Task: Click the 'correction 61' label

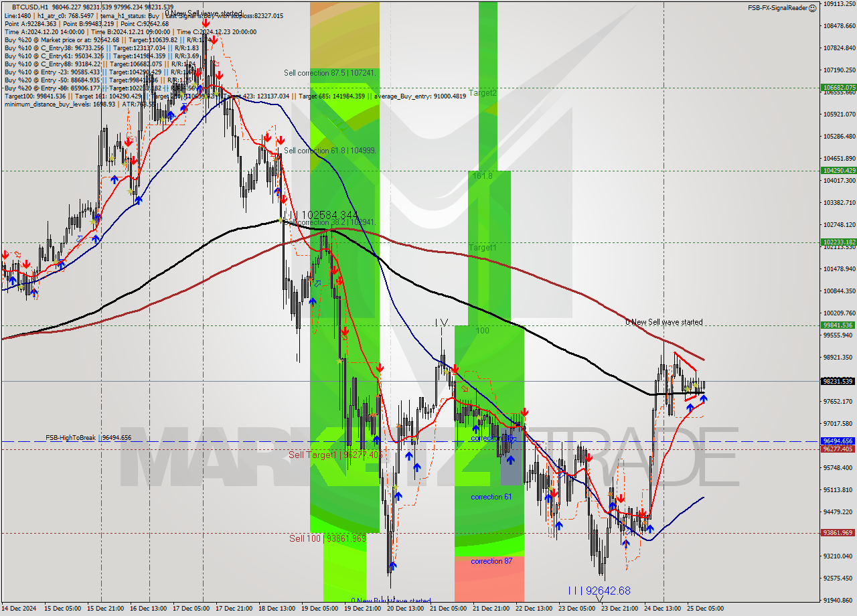Action: (x=491, y=497)
